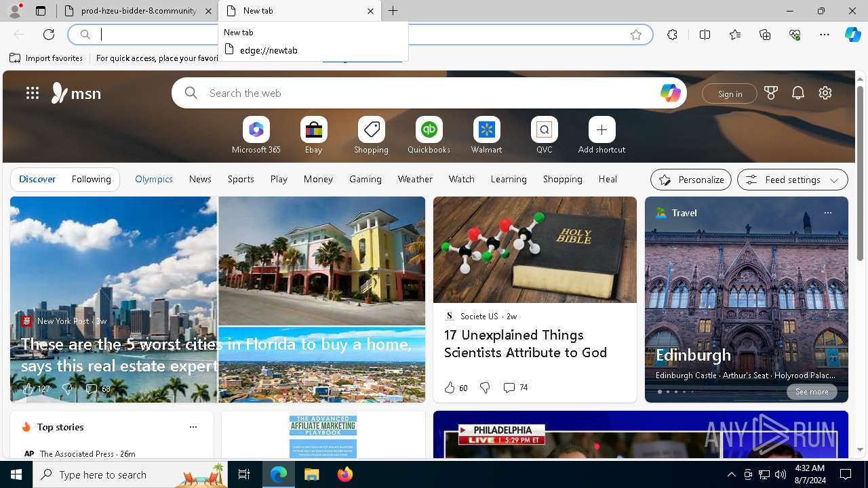
Task: Switch to the Following feed tab
Action: click(91, 179)
